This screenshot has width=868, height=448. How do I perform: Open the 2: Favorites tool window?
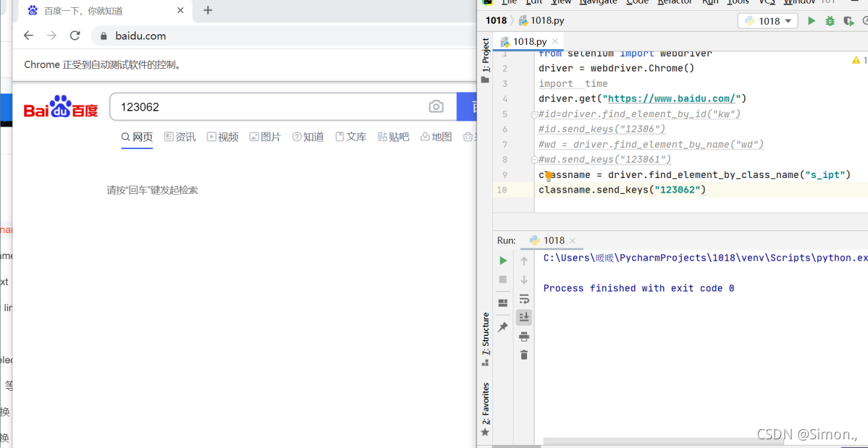click(x=486, y=408)
